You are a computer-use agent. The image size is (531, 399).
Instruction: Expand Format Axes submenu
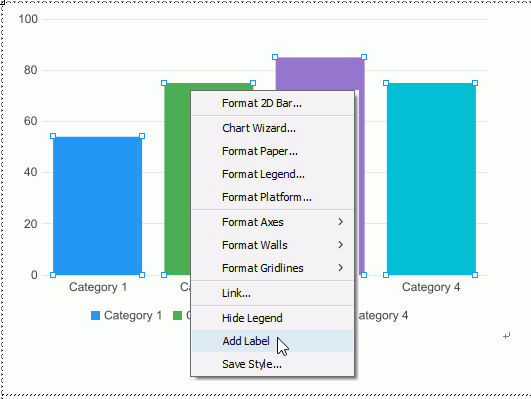coord(273,222)
